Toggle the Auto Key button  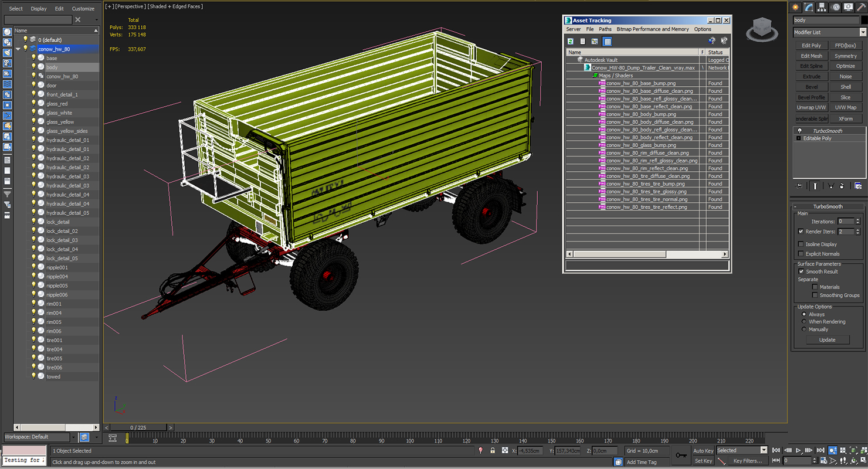703,451
